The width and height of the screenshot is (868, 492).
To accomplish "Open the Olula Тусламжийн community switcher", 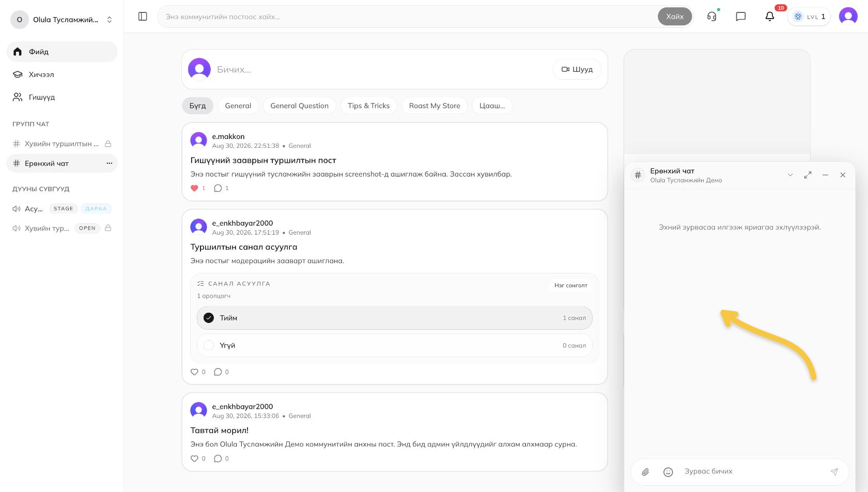I will point(62,20).
